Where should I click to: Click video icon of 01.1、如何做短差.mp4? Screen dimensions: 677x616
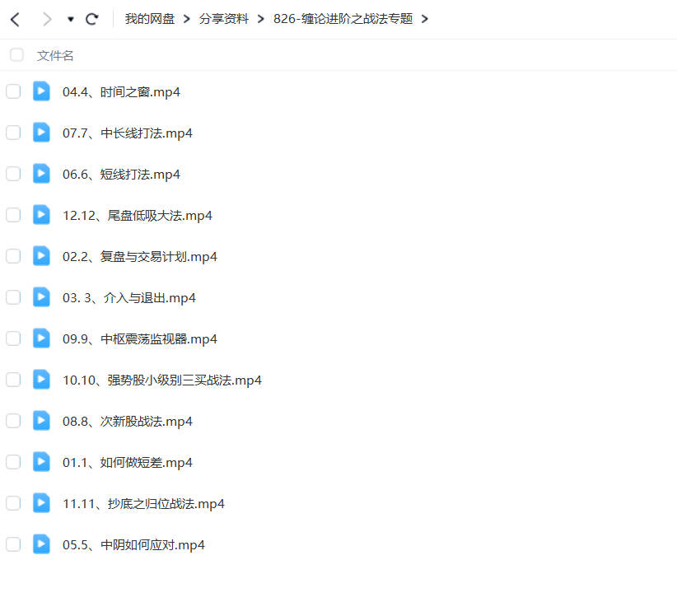tap(41, 461)
